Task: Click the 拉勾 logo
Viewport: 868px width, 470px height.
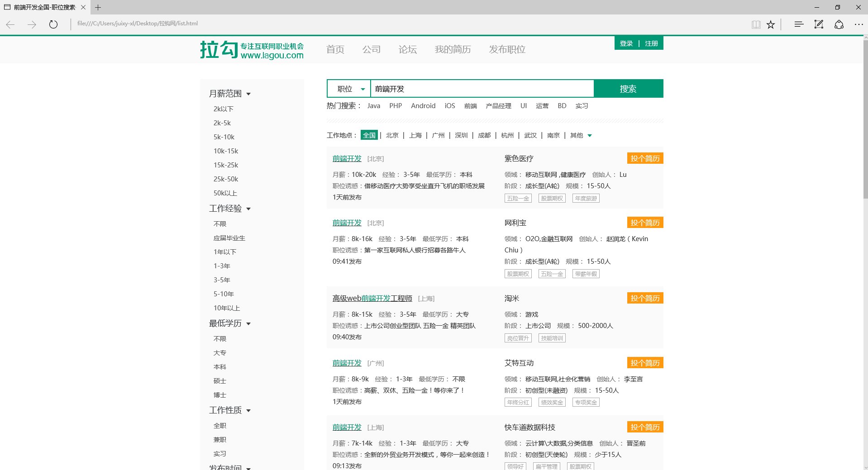Action: 252,50
